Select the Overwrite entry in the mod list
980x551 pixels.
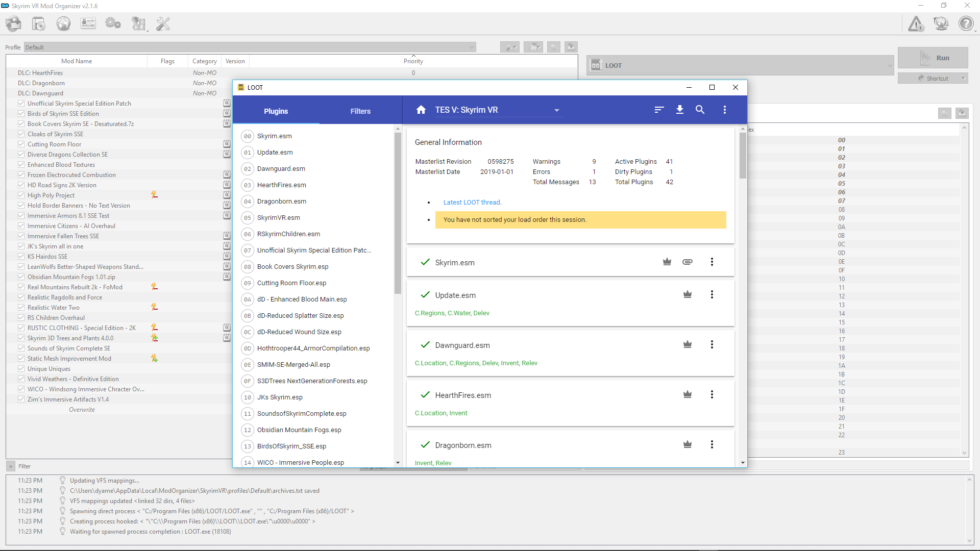click(x=82, y=409)
